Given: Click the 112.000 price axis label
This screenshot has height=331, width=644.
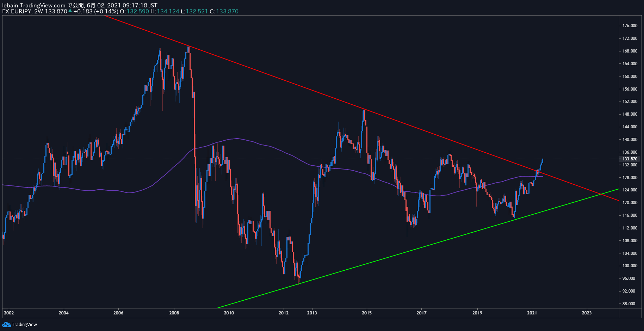Looking at the screenshot, I should (x=630, y=228).
